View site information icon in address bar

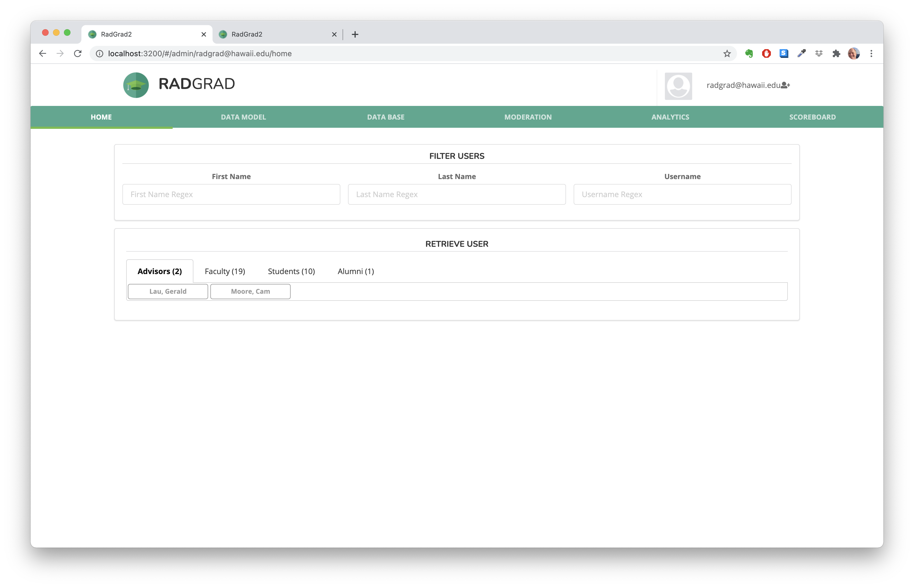pyautogui.click(x=99, y=54)
